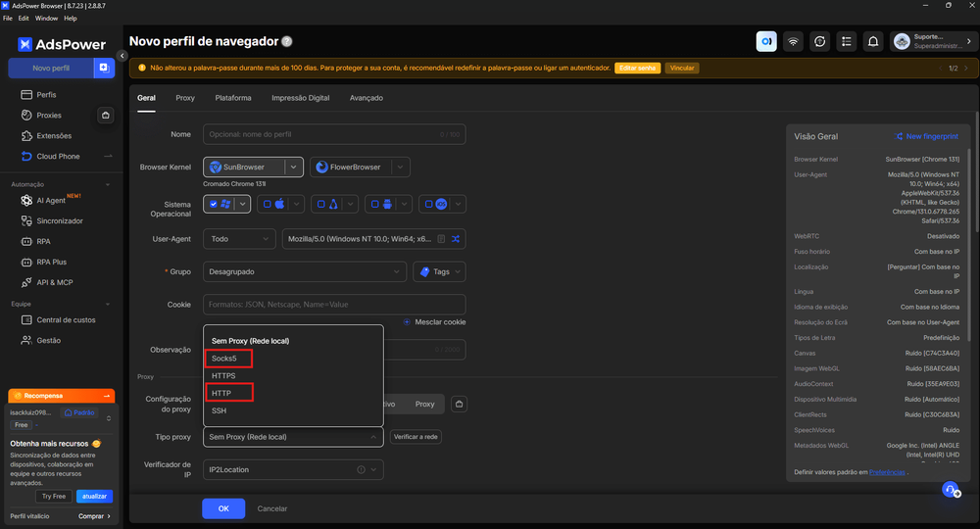
Task: Click the Nome profile name field
Action: (x=334, y=134)
